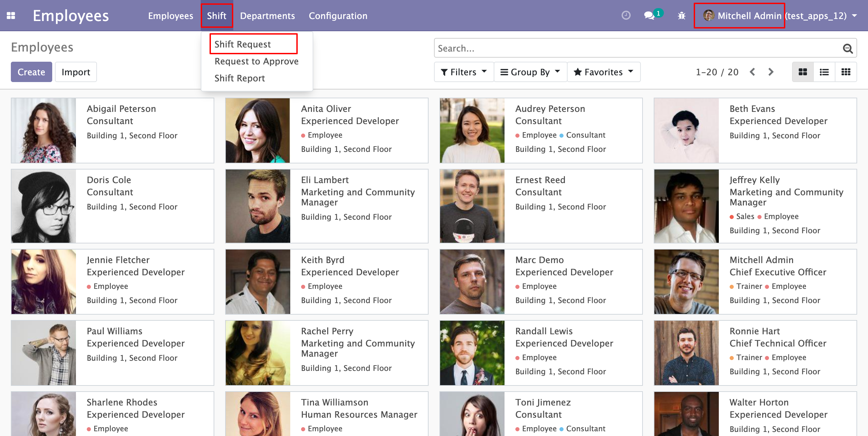Image resolution: width=868 pixels, height=436 pixels.
Task: Click Chief Executive Officer job title
Action: [x=778, y=272]
